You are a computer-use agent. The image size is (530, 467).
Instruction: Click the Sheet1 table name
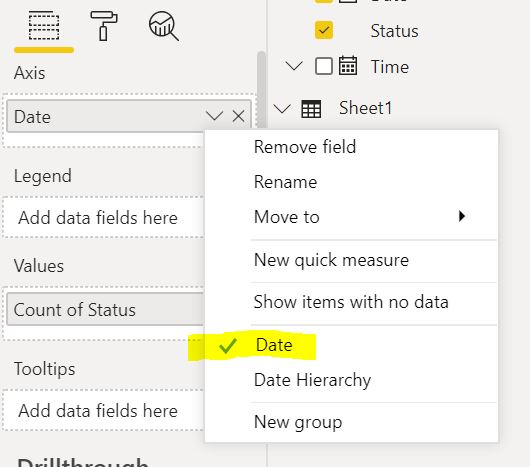(365, 108)
